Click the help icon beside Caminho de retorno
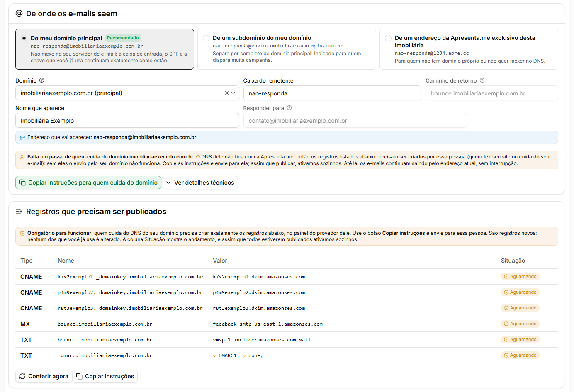Viewport: 574px width, 392px height. pos(482,80)
